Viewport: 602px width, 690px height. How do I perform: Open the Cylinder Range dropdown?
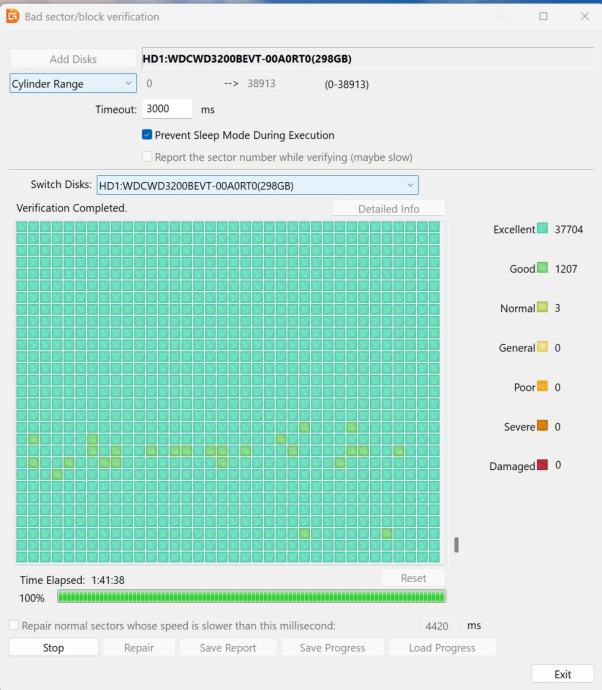pos(73,84)
